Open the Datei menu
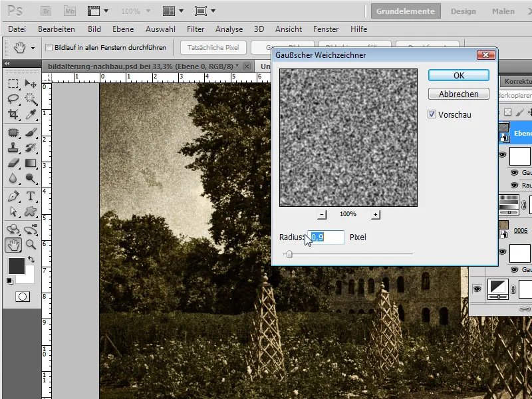The image size is (532, 399). 17,29
